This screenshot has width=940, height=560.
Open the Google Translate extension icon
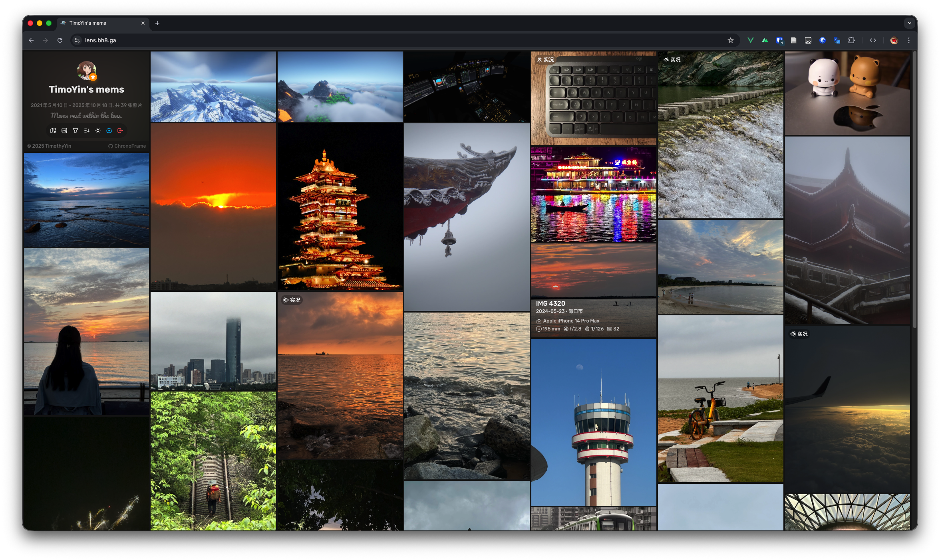pyautogui.click(x=837, y=40)
